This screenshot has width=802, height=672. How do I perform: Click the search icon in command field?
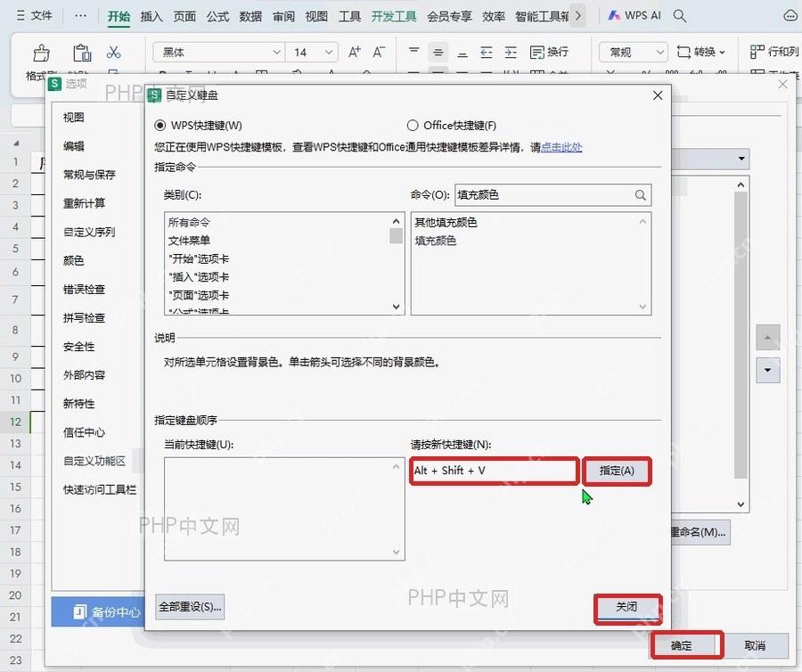(x=641, y=195)
